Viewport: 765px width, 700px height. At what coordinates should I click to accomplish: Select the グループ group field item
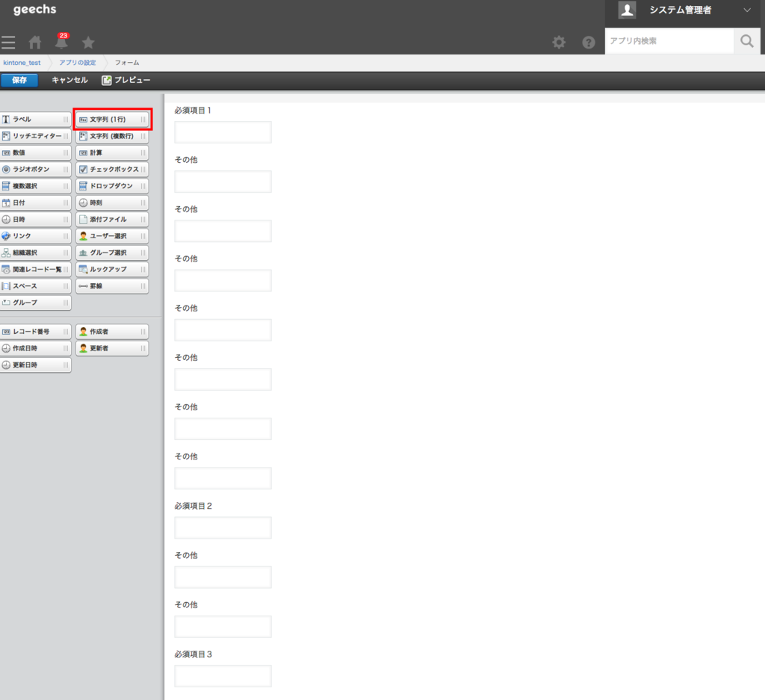[x=35, y=303]
